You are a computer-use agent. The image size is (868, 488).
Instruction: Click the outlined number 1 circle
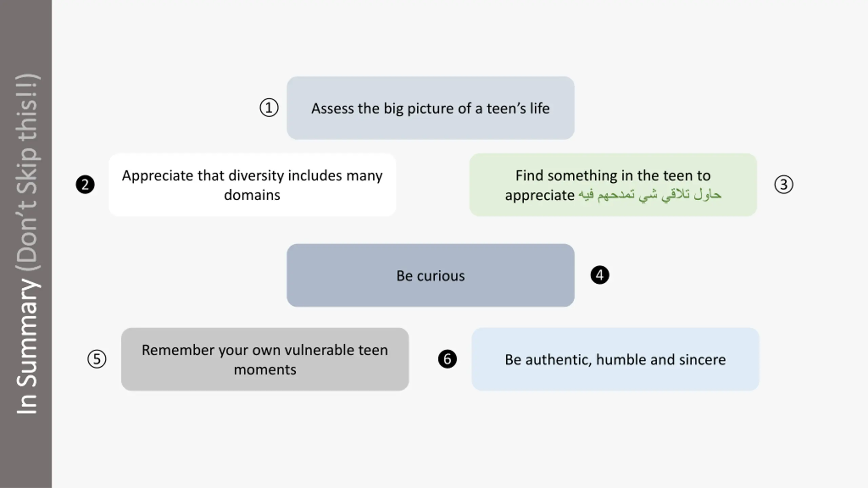tap(269, 108)
